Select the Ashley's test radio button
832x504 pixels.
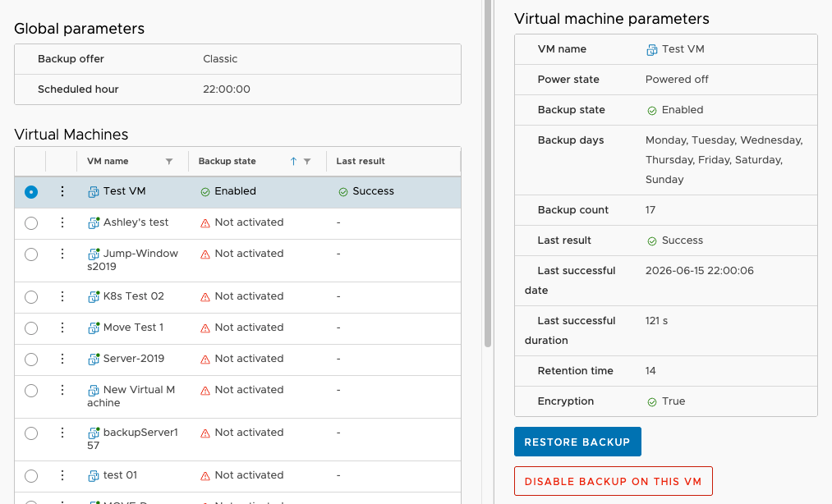tap(31, 223)
